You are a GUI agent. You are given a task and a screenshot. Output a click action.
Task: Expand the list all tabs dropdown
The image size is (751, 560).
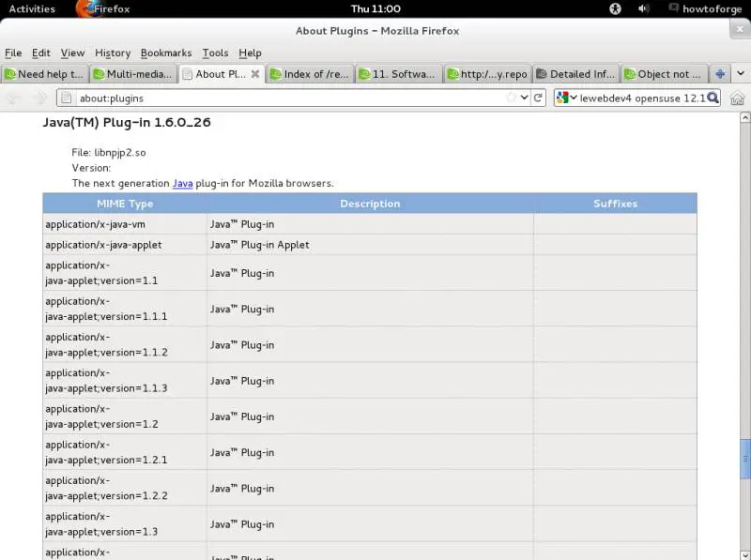(741, 74)
